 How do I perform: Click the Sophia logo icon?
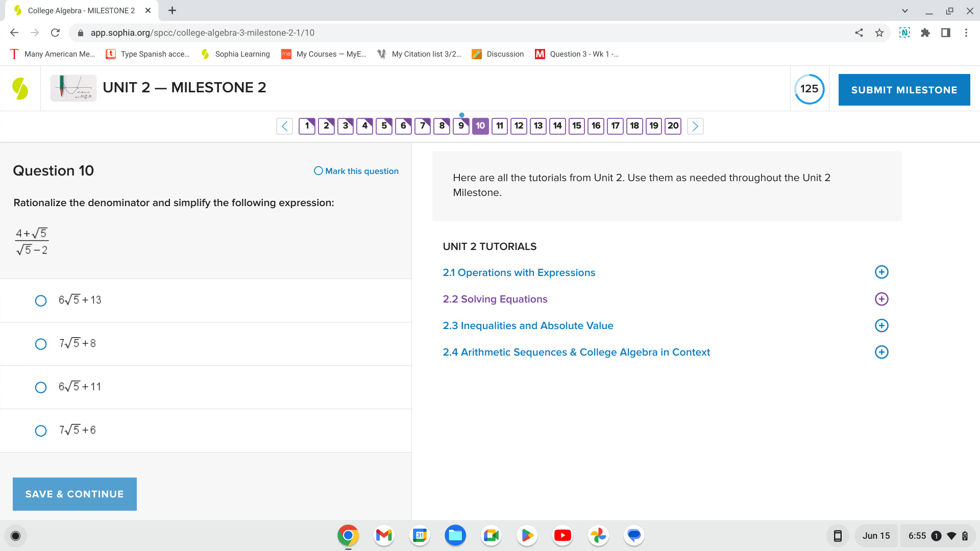pyautogui.click(x=20, y=88)
